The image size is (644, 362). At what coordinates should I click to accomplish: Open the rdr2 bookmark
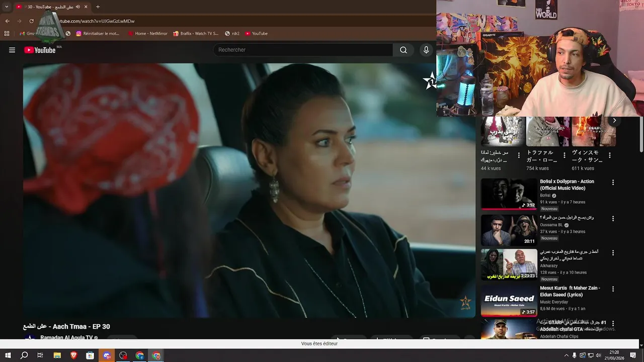coord(232,34)
